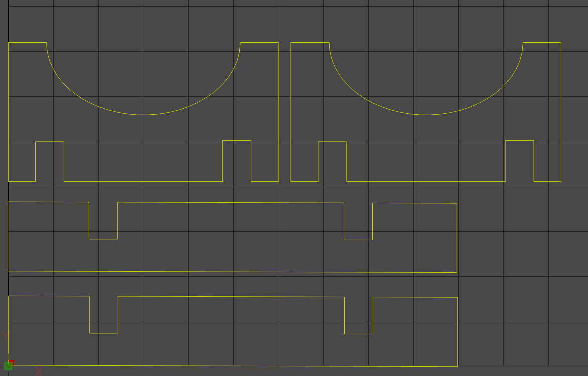This screenshot has height=376, width=588.
Task: Click the red X axis label
Action: tap(39, 371)
